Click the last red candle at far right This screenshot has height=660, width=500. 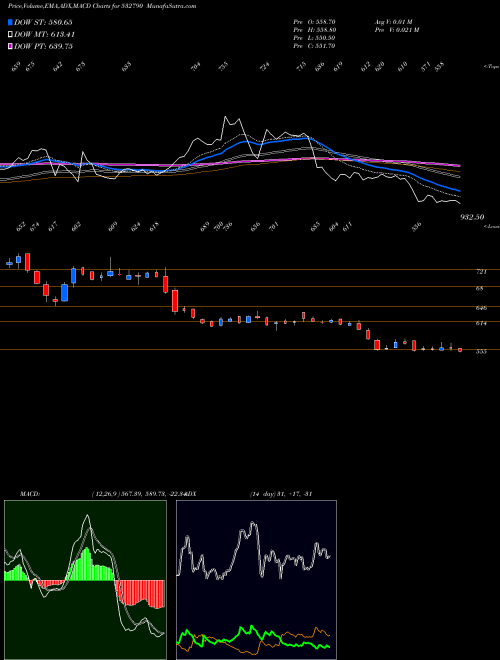(460, 350)
